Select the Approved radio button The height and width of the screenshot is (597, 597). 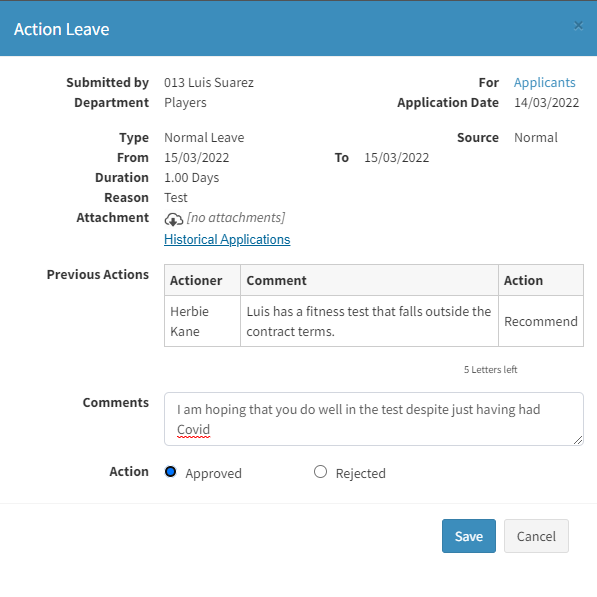(171, 472)
